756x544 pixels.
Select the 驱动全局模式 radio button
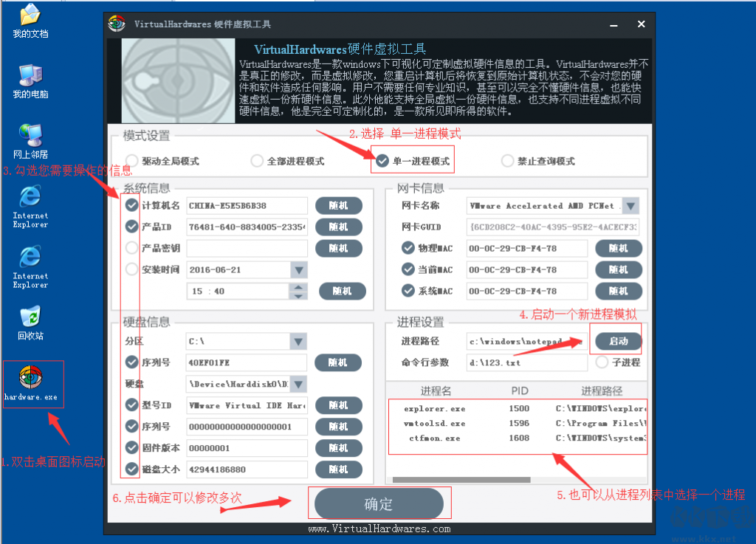tap(132, 160)
